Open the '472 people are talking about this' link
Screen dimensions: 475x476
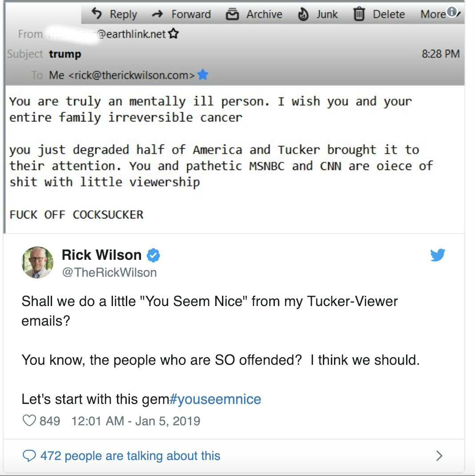pos(130,456)
